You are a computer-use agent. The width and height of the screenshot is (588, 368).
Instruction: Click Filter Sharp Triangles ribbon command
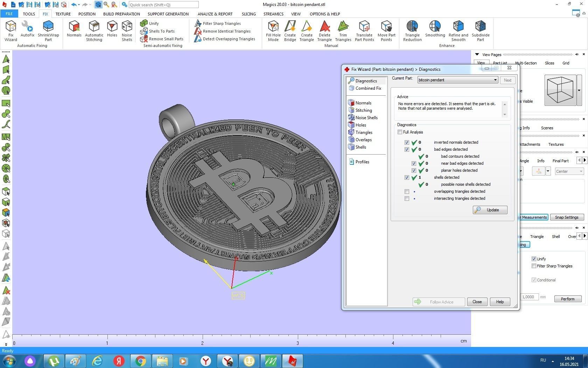(217, 23)
